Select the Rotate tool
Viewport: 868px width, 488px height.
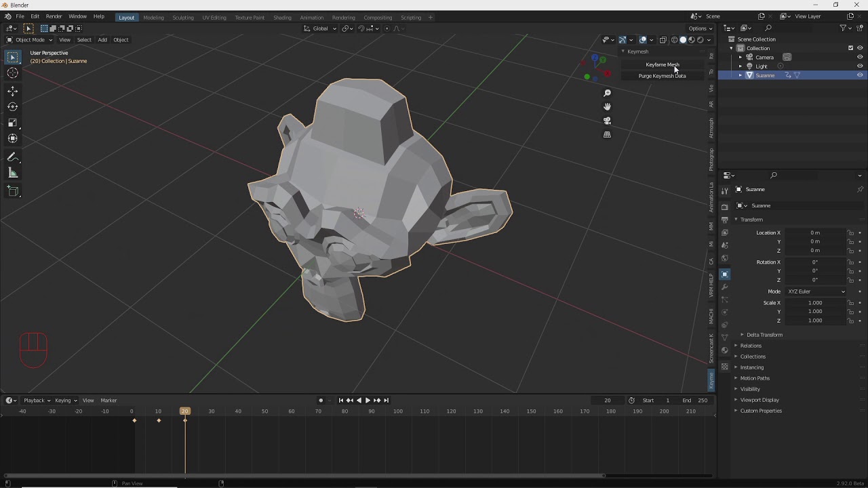point(12,106)
